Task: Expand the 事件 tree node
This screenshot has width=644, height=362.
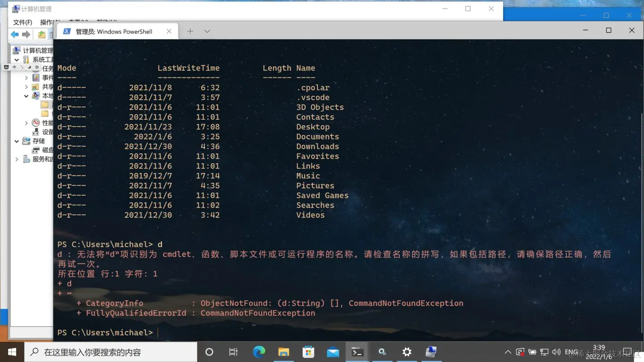Action: [x=26, y=78]
